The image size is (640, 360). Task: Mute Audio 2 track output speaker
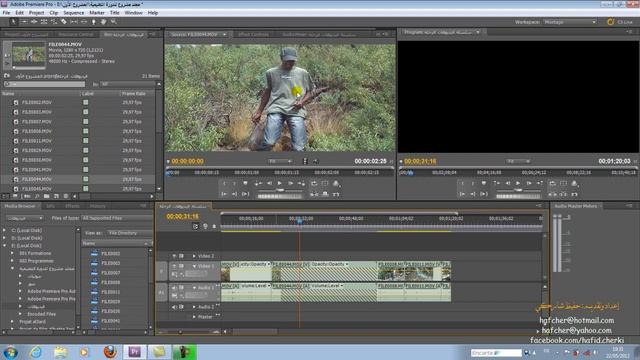[174, 307]
